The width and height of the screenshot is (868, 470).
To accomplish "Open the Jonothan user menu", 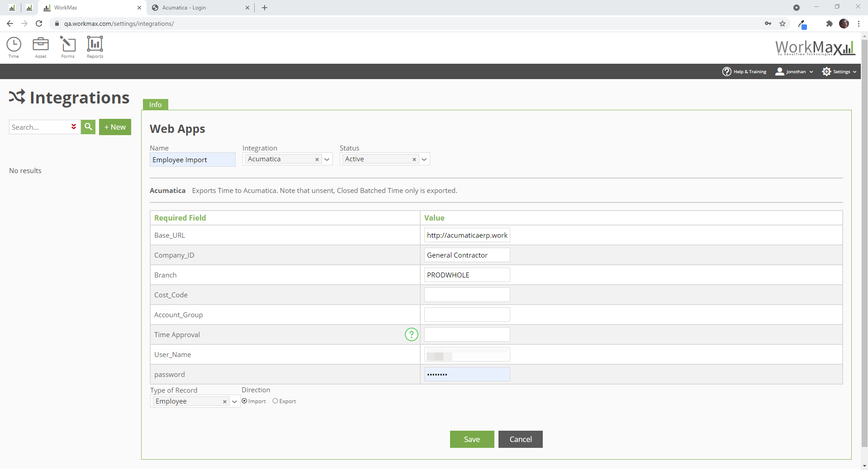I will tap(794, 71).
